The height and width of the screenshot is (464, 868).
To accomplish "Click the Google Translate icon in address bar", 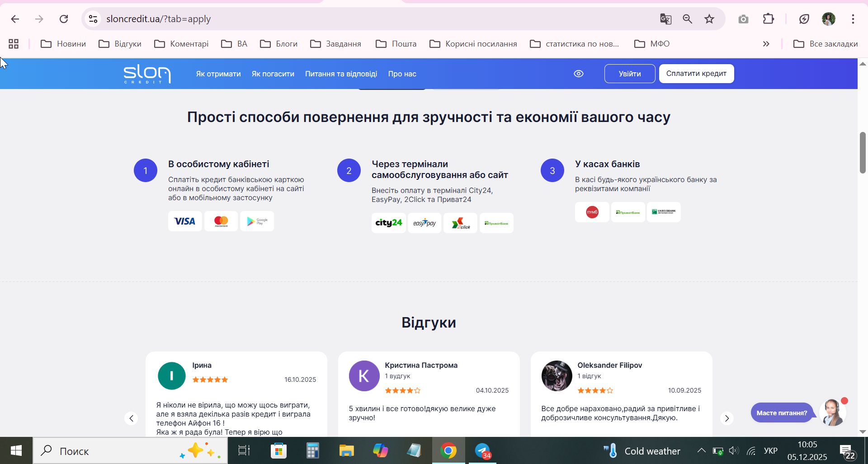I will point(665,19).
